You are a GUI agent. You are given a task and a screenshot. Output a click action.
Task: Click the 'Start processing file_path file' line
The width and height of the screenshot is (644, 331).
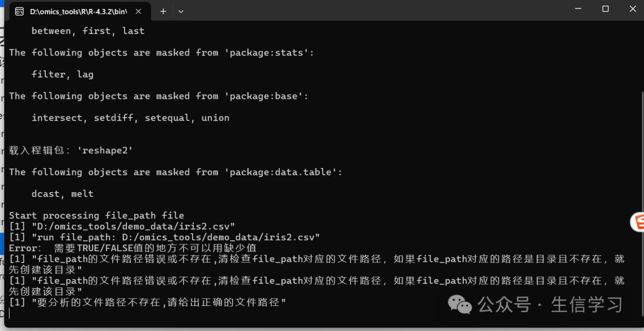97,216
